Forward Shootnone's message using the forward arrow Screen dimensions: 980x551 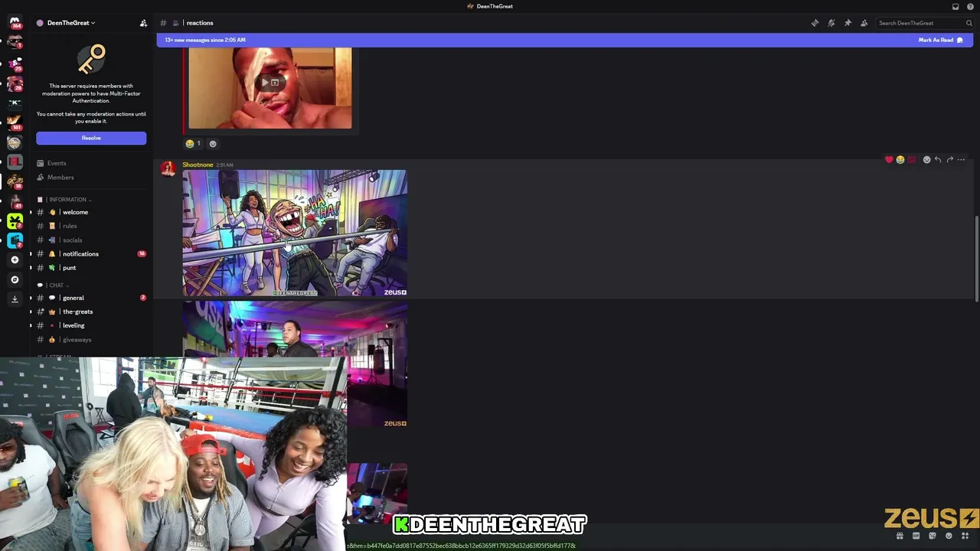pos(949,160)
